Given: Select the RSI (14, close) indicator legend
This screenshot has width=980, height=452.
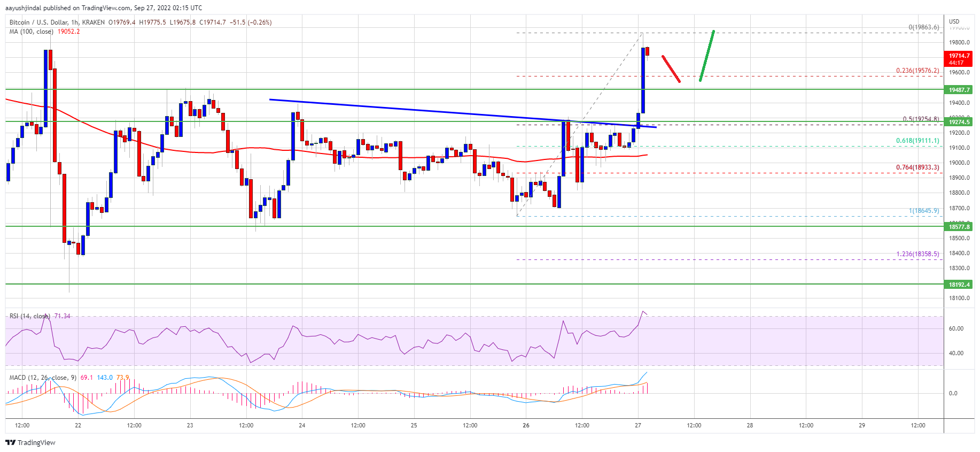Looking at the screenshot, I should pos(29,316).
